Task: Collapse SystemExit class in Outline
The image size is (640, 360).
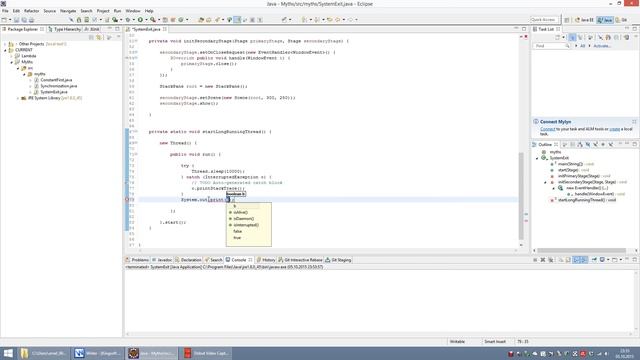Action: pyautogui.click(x=537, y=158)
